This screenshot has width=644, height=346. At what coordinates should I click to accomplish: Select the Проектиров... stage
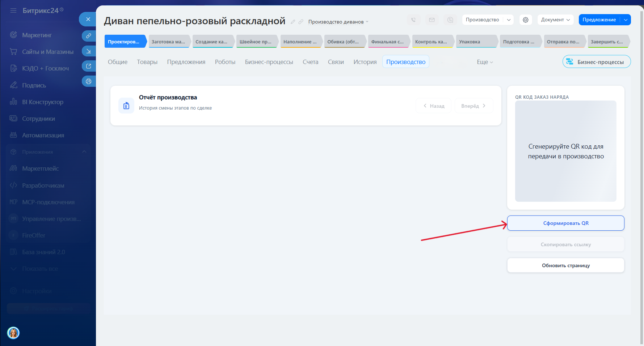coord(125,41)
